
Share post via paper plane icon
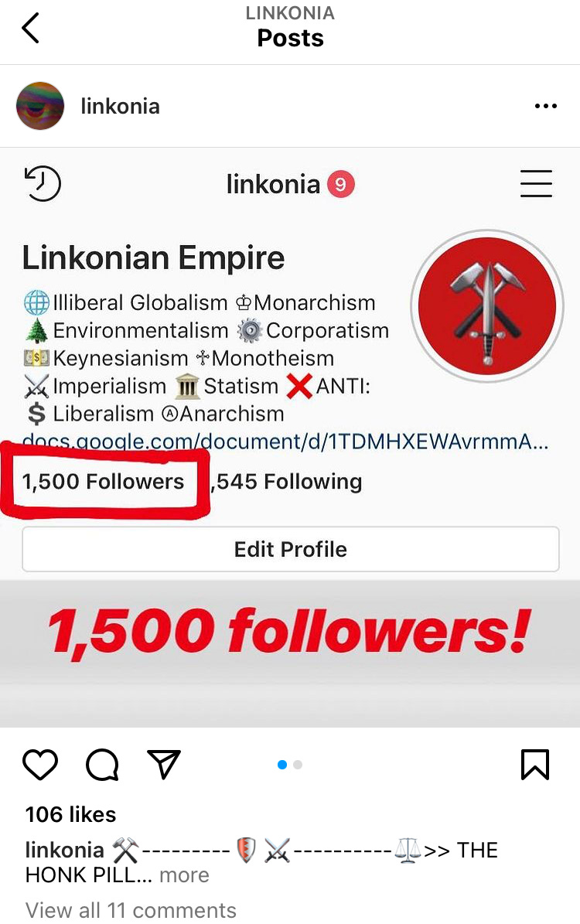(163, 764)
